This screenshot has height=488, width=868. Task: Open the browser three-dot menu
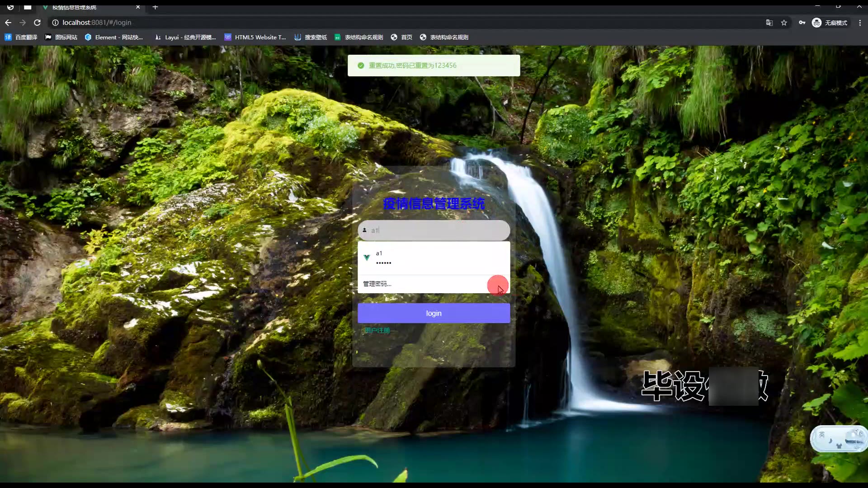click(860, 23)
